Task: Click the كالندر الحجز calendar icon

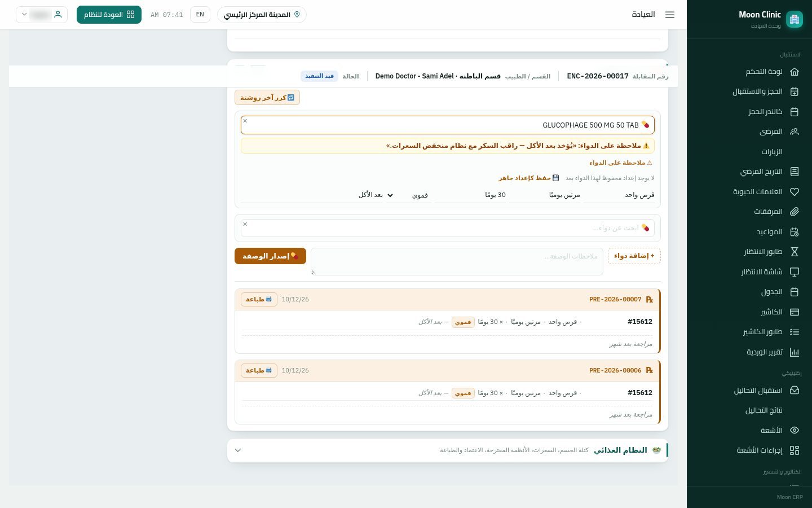Action: click(795, 112)
